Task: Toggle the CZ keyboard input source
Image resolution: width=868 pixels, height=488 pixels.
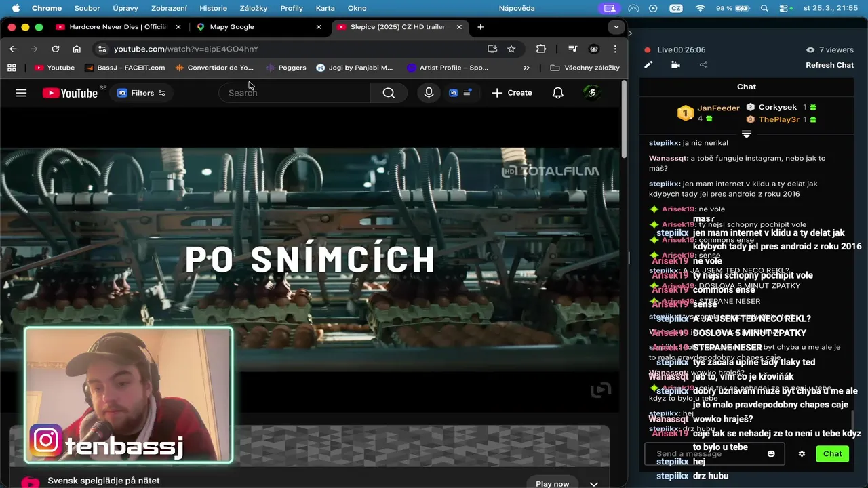Action: (676, 8)
